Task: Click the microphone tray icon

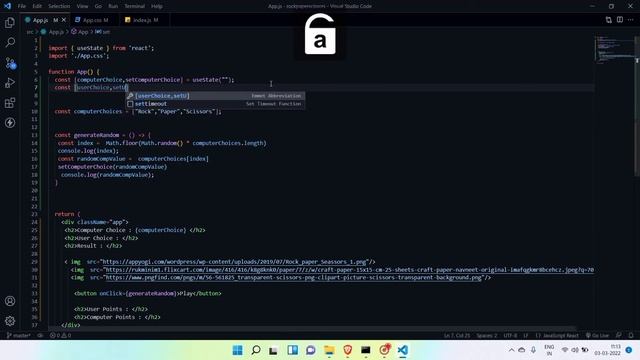Action: (533, 350)
